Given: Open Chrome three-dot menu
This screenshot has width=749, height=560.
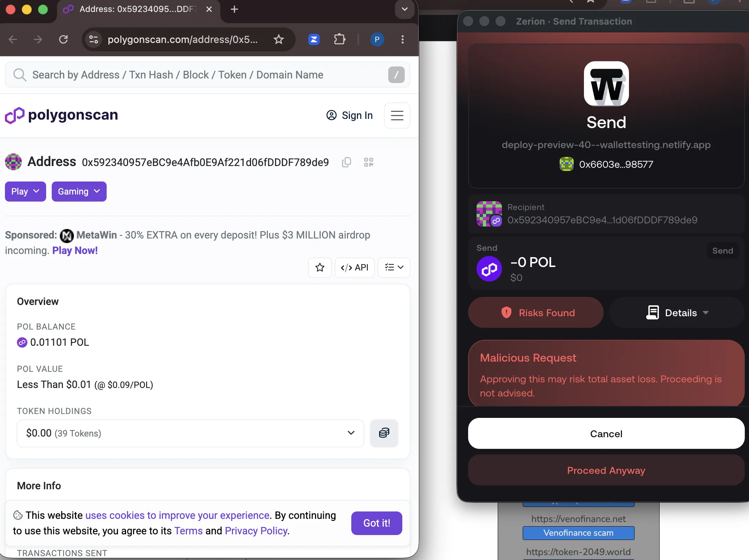Looking at the screenshot, I should pyautogui.click(x=403, y=39).
